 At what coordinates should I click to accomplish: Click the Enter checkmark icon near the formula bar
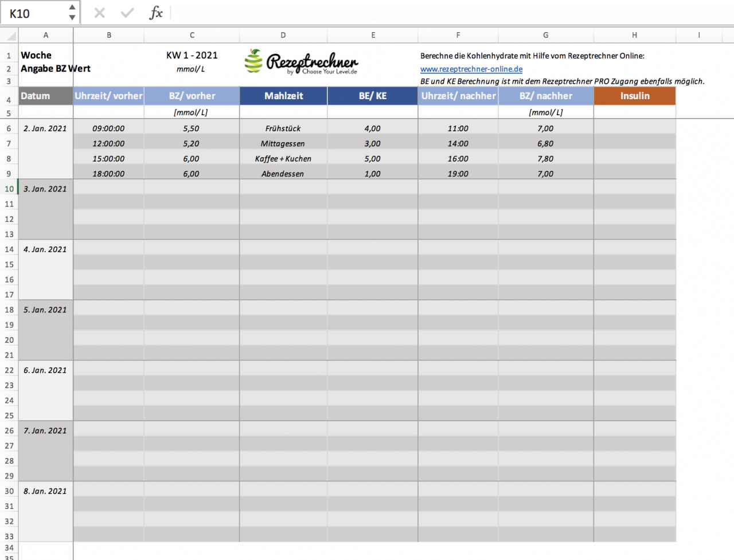point(127,14)
